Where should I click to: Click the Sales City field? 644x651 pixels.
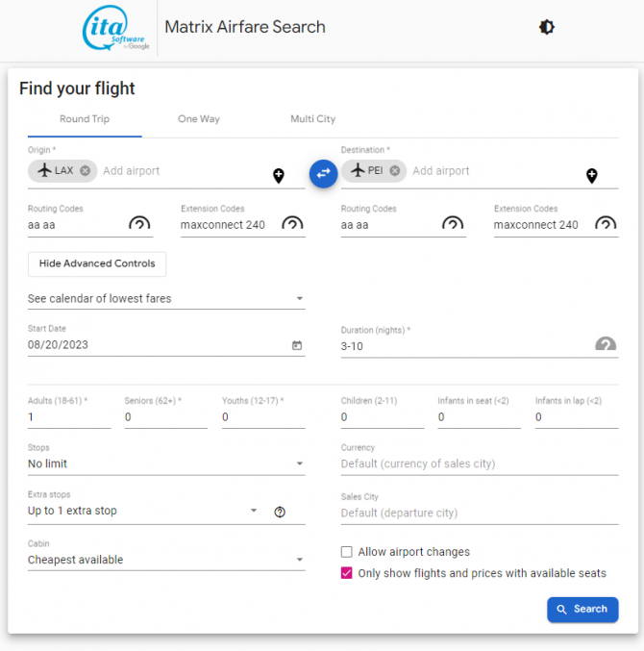(x=480, y=513)
